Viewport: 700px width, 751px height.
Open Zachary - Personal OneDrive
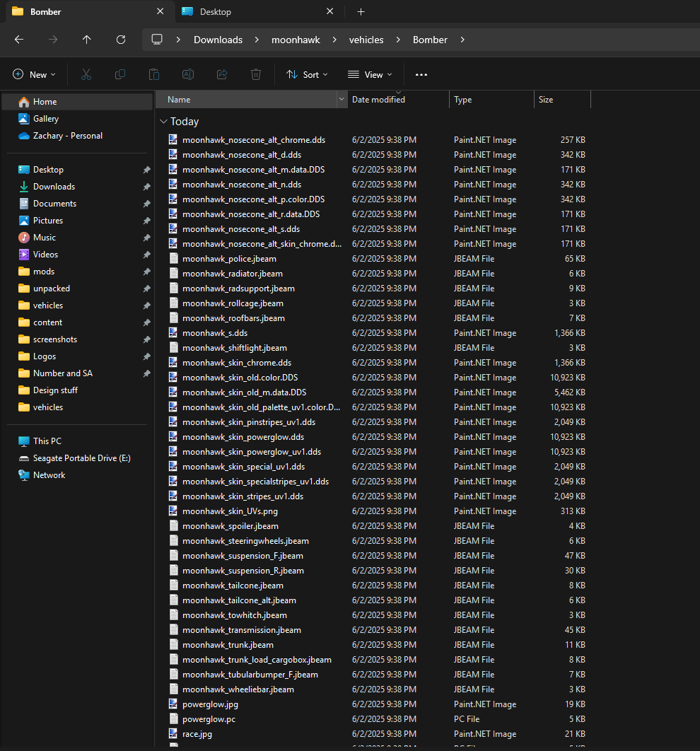pyautogui.click(x=78, y=136)
